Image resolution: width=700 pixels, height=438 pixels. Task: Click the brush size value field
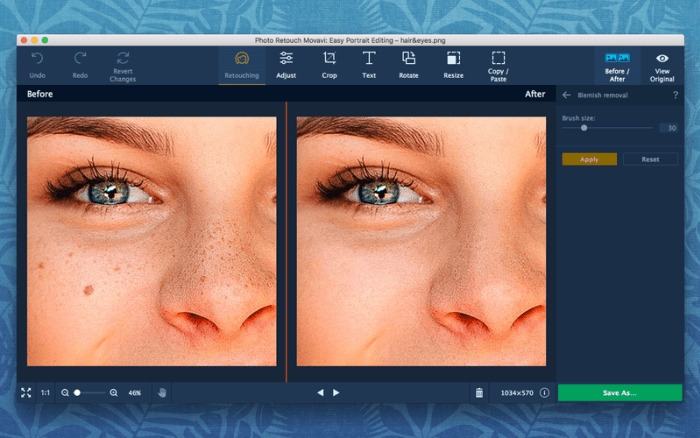pyautogui.click(x=668, y=128)
